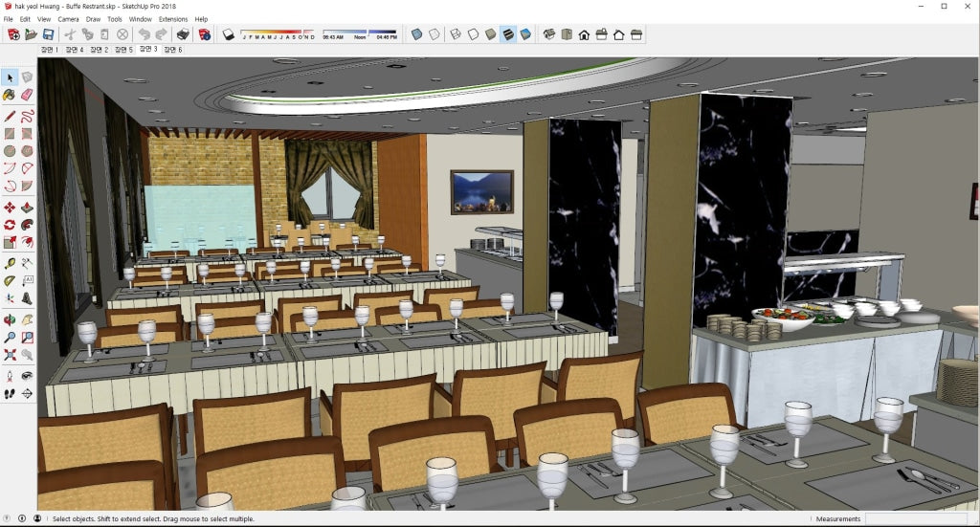Choose the Follow Me tool
Screen dimensions: 980x527
pos(27,225)
